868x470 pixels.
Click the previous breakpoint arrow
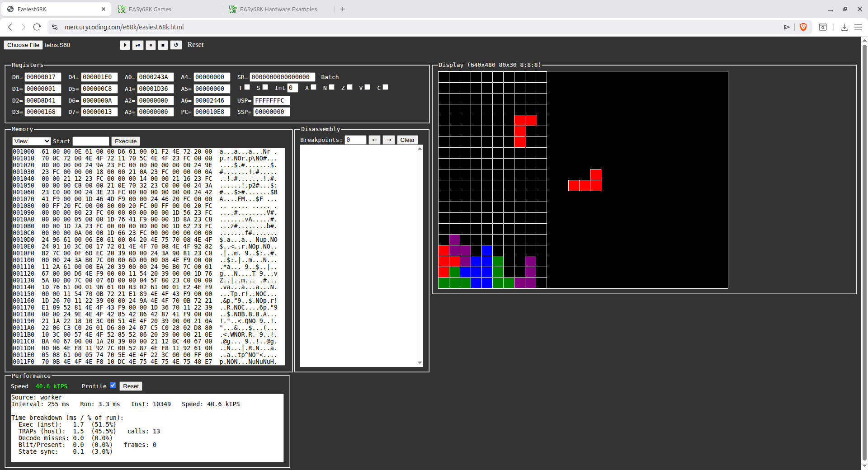(x=374, y=140)
